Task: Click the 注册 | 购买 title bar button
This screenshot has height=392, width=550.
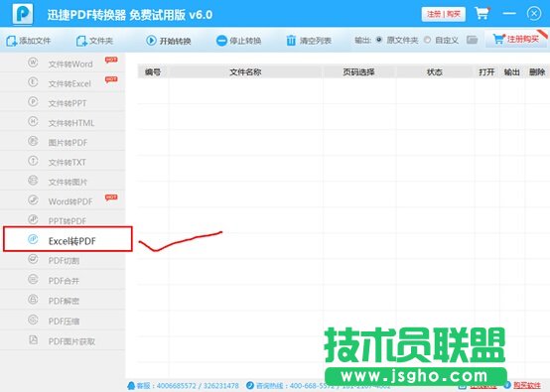Action: coord(444,14)
